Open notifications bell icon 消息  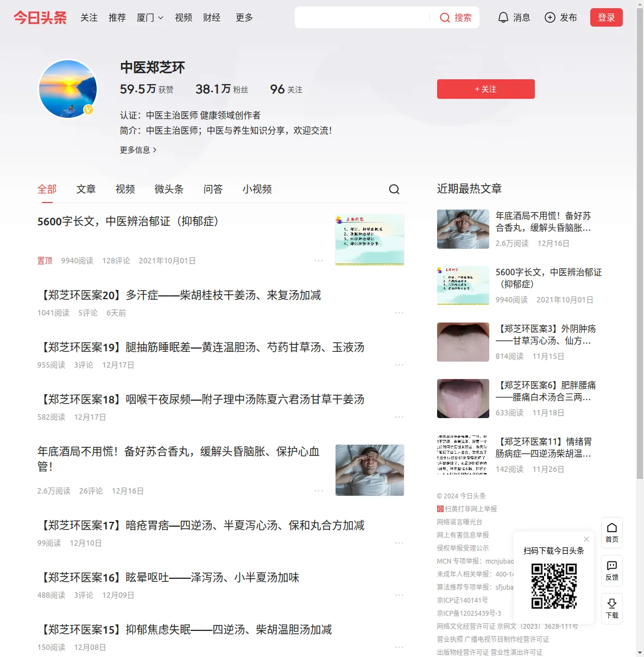(503, 18)
